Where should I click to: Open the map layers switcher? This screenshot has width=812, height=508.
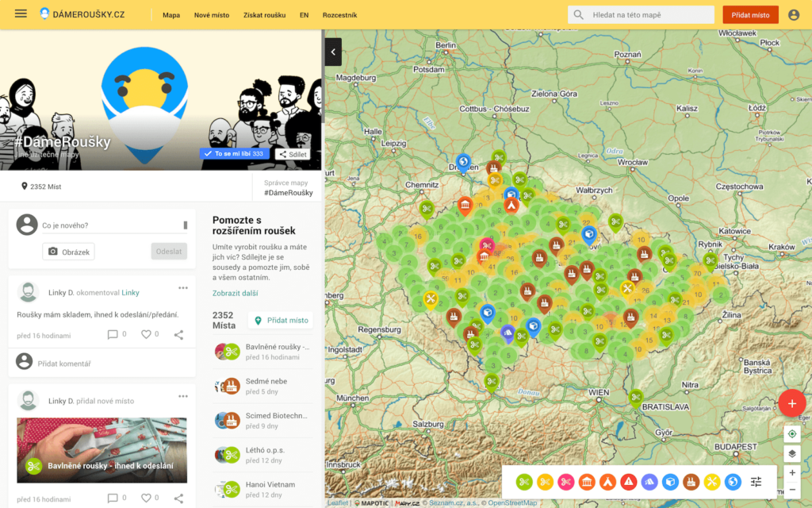pyautogui.click(x=792, y=454)
